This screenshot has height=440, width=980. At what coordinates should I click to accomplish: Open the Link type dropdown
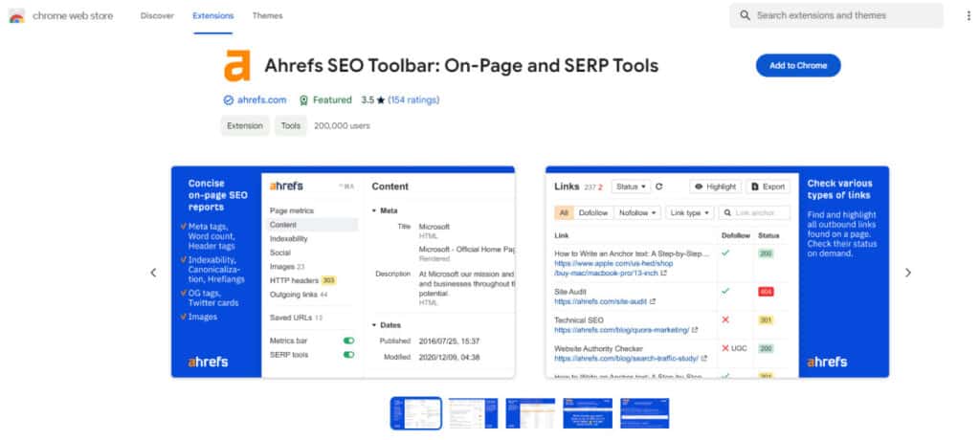click(690, 212)
